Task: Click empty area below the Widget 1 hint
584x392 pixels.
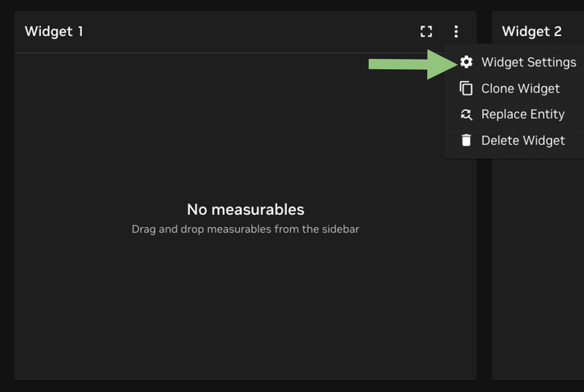Action: [245, 303]
